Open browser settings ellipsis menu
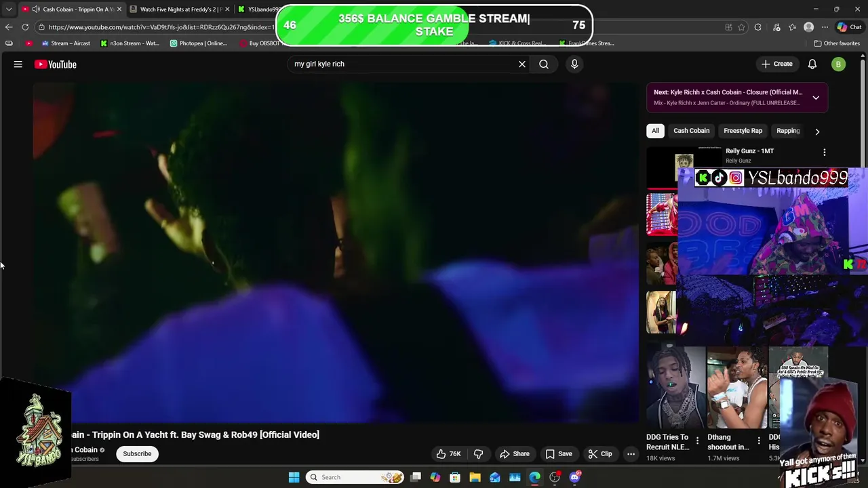The image size is (868, 488). pos(825,27)
